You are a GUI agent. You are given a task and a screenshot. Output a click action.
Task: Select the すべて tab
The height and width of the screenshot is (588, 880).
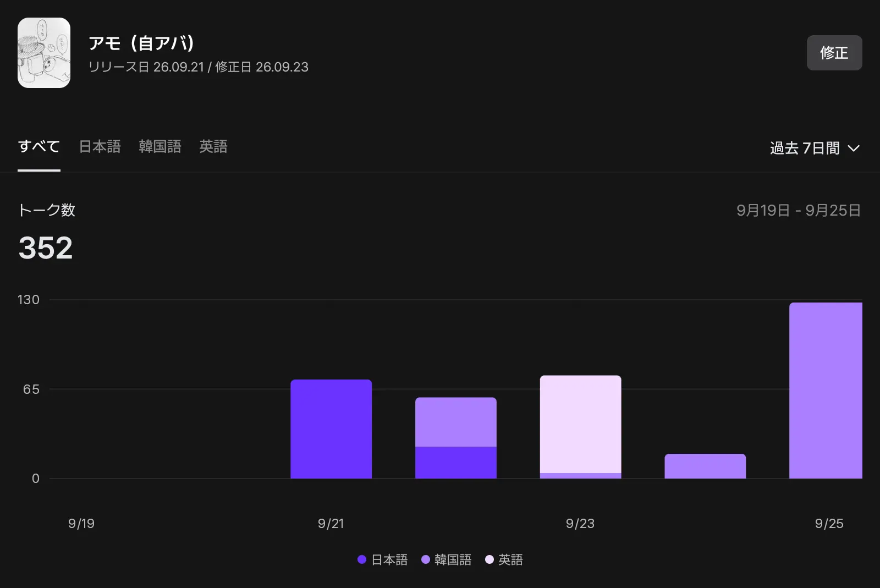tap(39, 146)
